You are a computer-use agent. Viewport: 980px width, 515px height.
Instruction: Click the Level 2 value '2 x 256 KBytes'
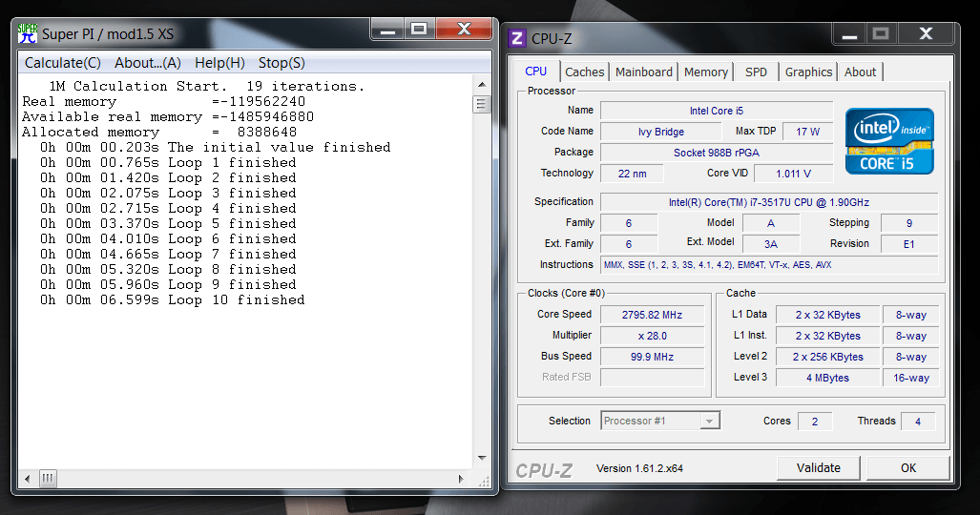click(827, 357)
